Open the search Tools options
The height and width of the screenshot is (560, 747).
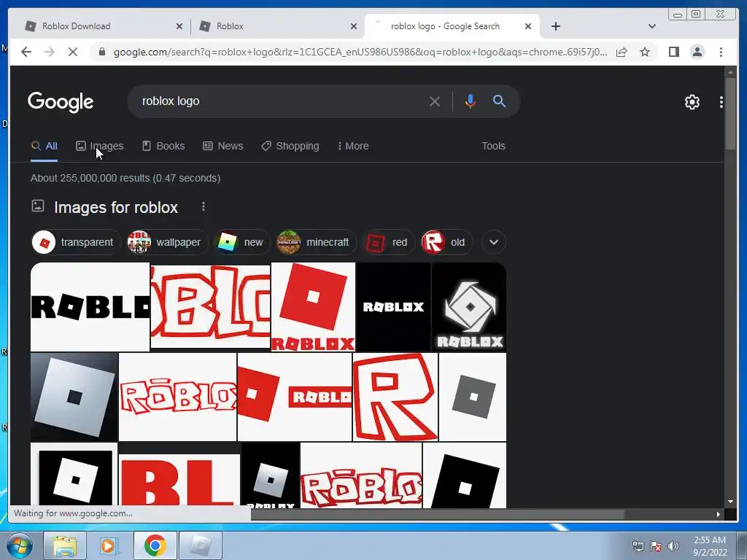tap(493, 146)
